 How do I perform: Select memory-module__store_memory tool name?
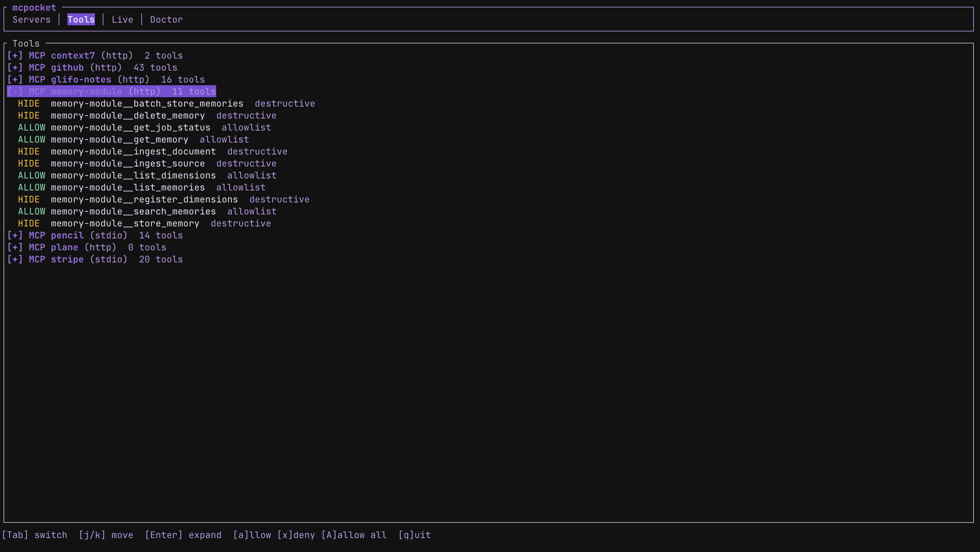[125, 223]
